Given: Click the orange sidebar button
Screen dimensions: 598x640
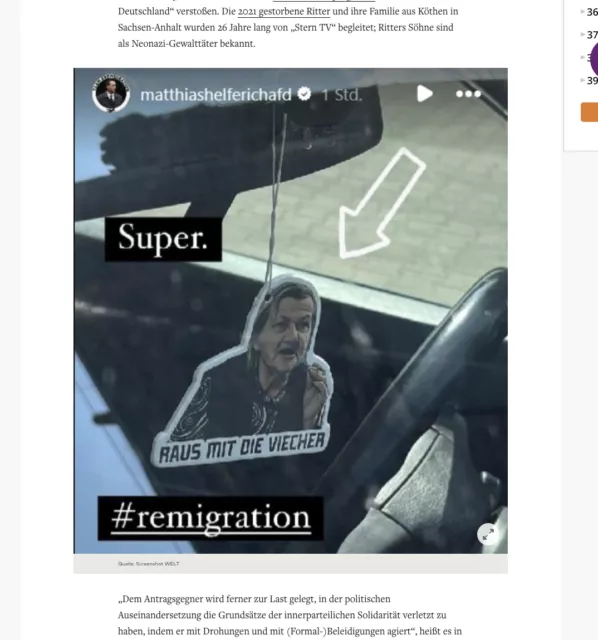Looking at the screenshot, I should coord(589,112).
